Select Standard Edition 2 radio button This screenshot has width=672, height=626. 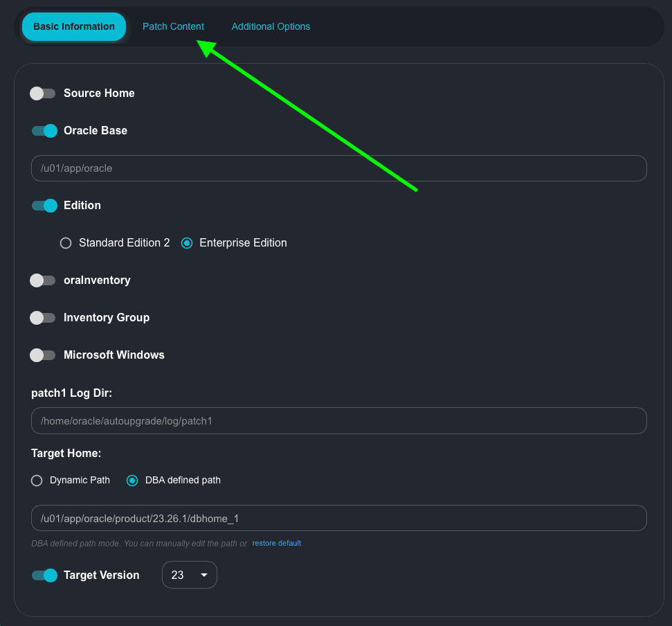click(x=66, y=243)
